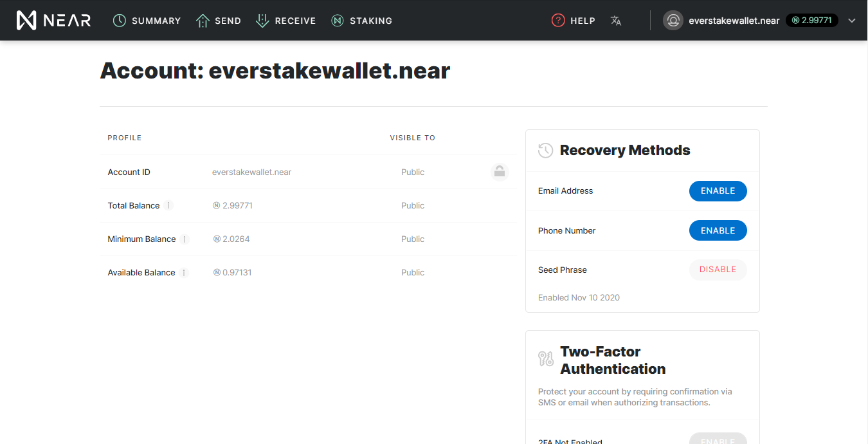
Task: Open the language translation selector
Action: (x=616, y=21)
